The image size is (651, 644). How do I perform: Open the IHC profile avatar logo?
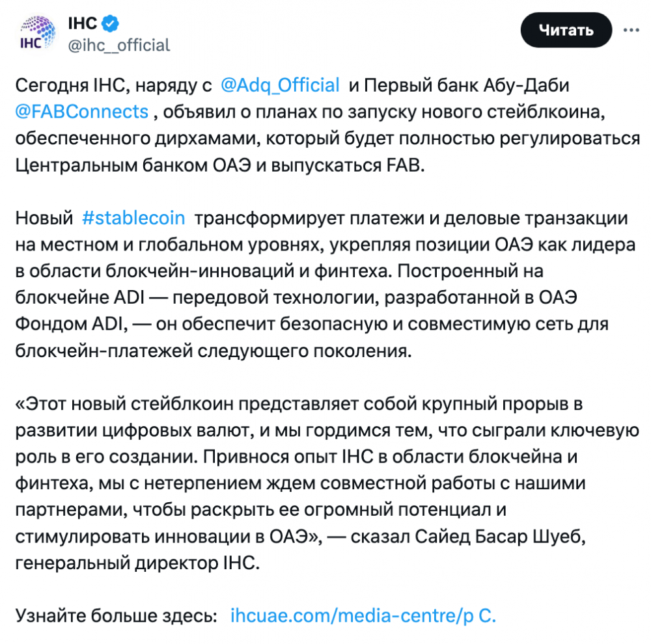pyautogui.click(x=37, y=34)
